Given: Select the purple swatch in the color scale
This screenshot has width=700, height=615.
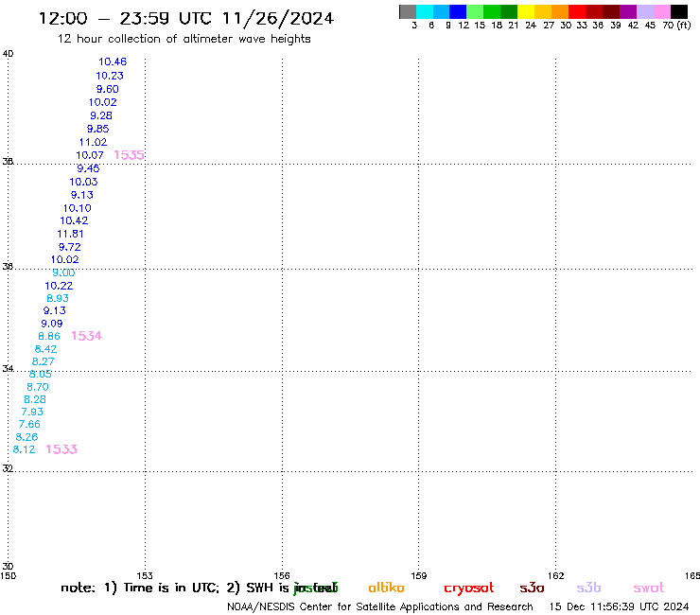Looking at the screenshot, I should [x=628, y=11].
